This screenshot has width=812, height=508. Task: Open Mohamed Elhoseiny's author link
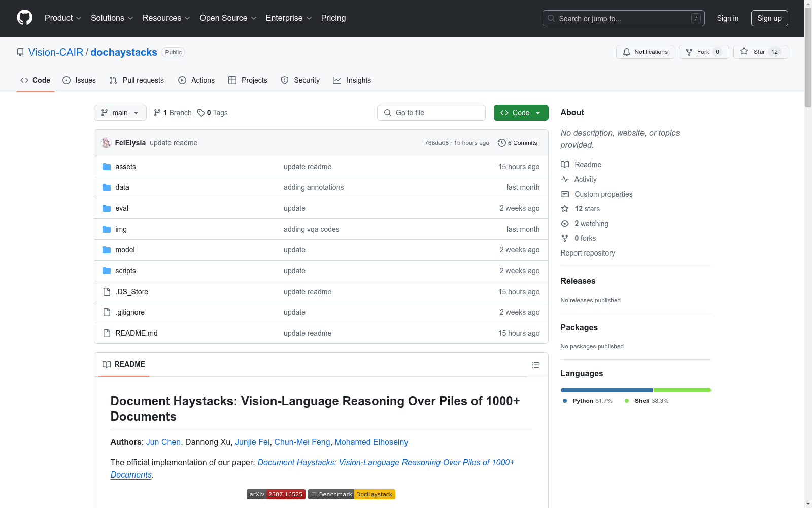(371, 442)
